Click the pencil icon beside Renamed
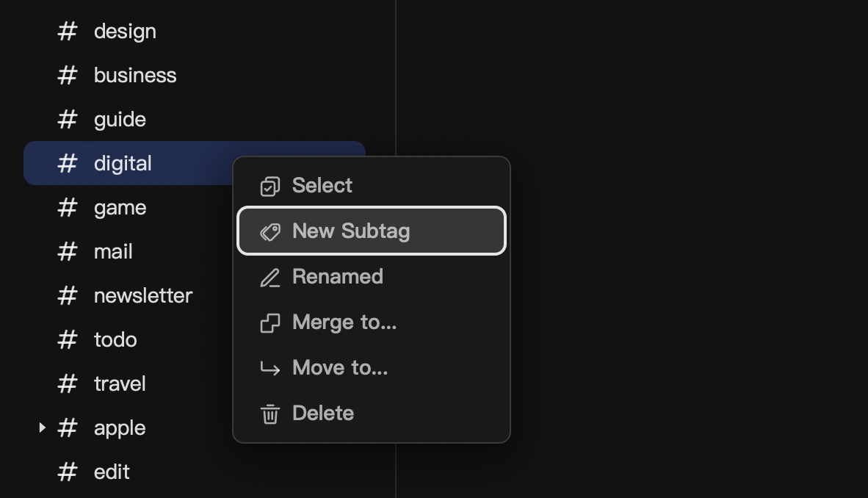The width and height of the screenshot is (868, 498). (270, 277)
